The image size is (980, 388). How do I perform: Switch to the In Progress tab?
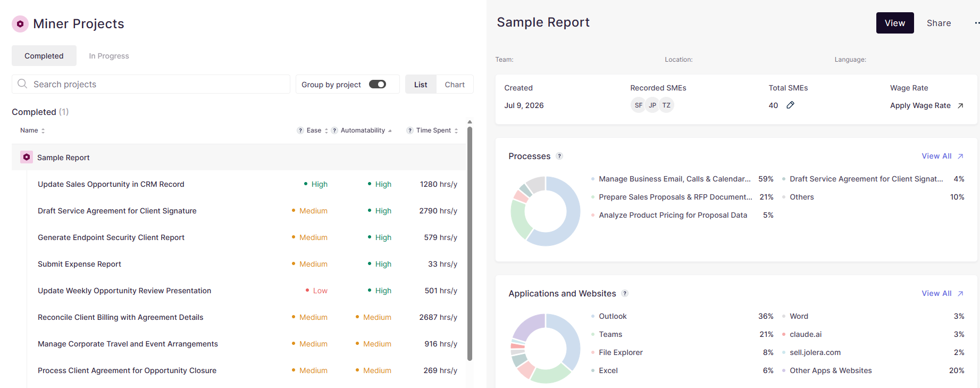[x=109, y=56]
